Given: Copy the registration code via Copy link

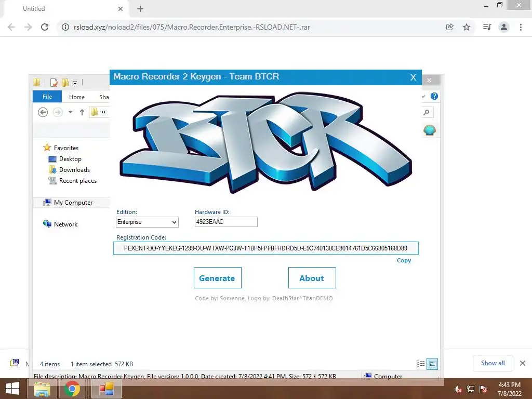Looking at the screenshot, I should (404, 260).
